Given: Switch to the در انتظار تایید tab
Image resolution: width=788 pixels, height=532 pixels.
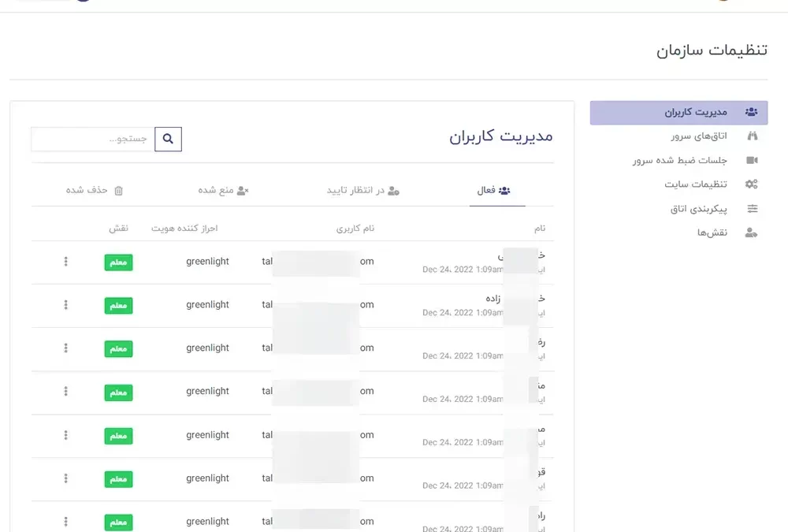Looking at the screenshot, I should (363, 191).
